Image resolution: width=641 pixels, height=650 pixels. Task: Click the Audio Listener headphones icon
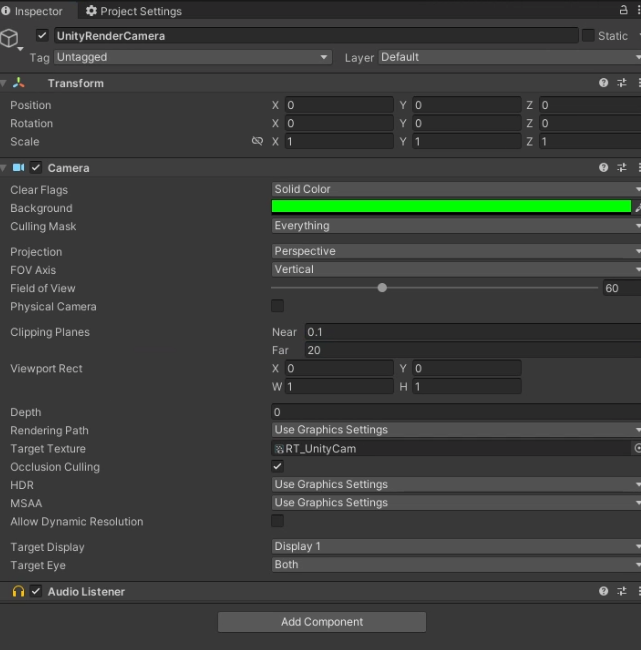(x=18, y=591)
